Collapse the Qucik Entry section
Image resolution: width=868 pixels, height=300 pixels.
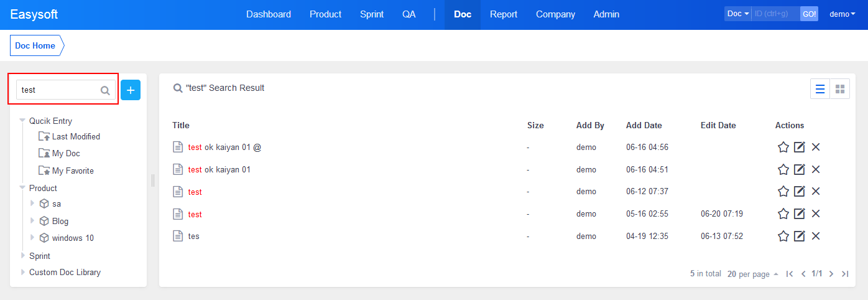(x=23, y=121)
